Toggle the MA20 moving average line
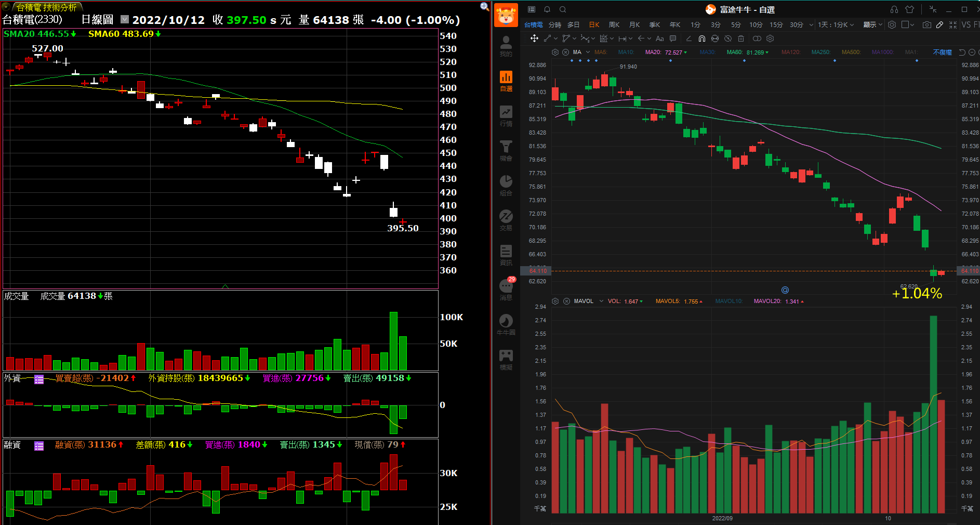Image resolution: width=980 pixels, height=525 pixels. click(666, 52)
